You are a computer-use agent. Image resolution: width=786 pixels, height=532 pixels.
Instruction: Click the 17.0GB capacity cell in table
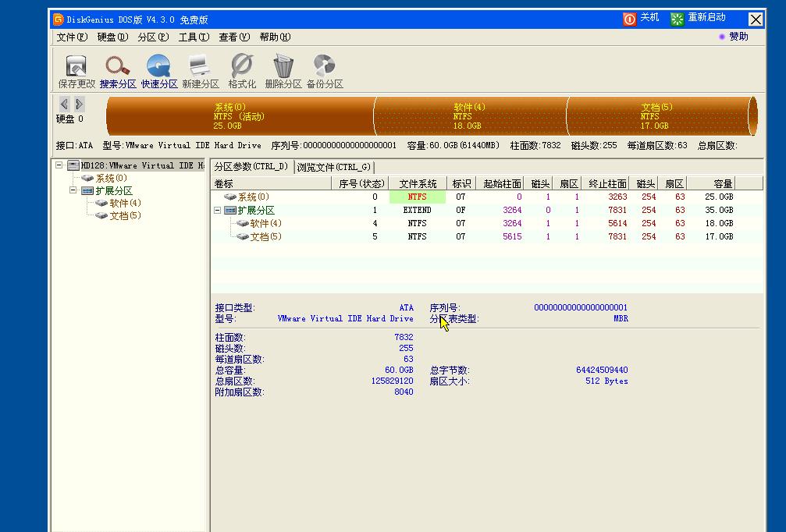[x=719, y=236]
